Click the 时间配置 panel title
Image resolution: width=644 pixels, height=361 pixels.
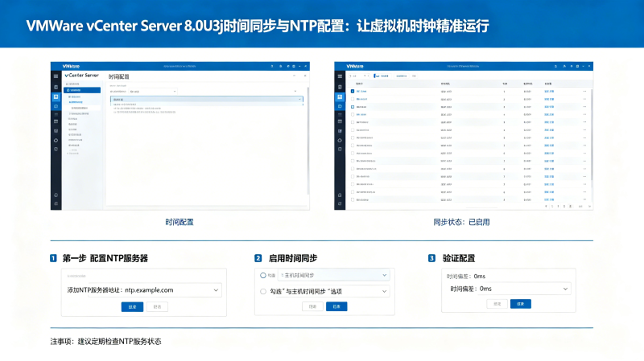[118, 76]
